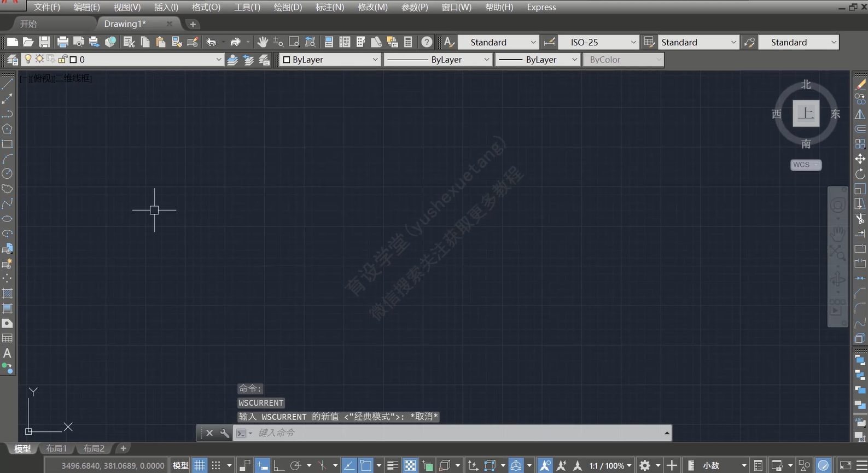Viewport: 868px width, 473px height.
Task: Open Plot Preview
Action: [79, 42]
